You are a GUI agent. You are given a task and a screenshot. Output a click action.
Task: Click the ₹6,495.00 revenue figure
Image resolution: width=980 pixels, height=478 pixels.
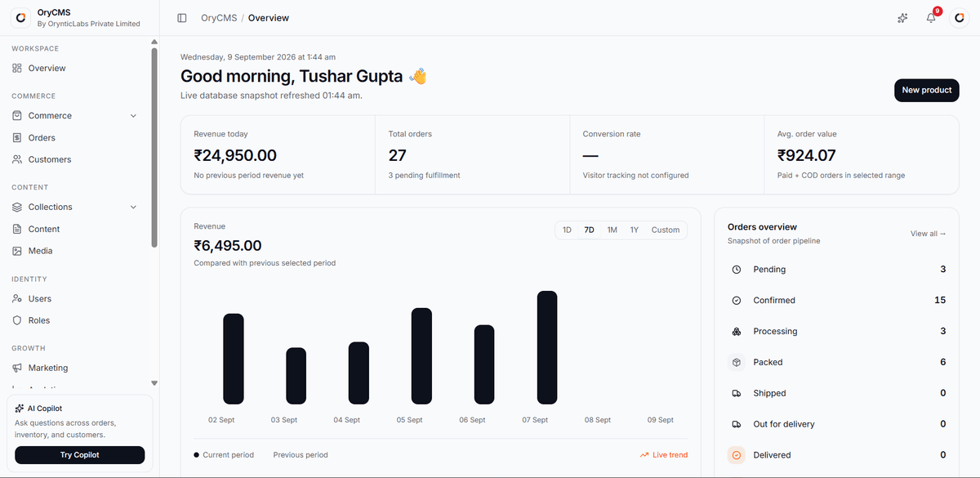pyautogui.click(x=228, y=246)
